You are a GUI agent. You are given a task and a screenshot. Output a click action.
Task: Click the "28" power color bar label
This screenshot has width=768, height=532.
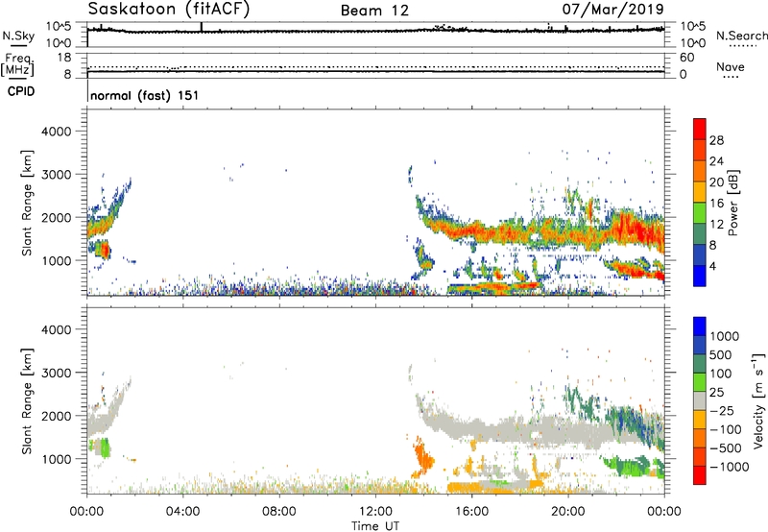pos(716,140)
